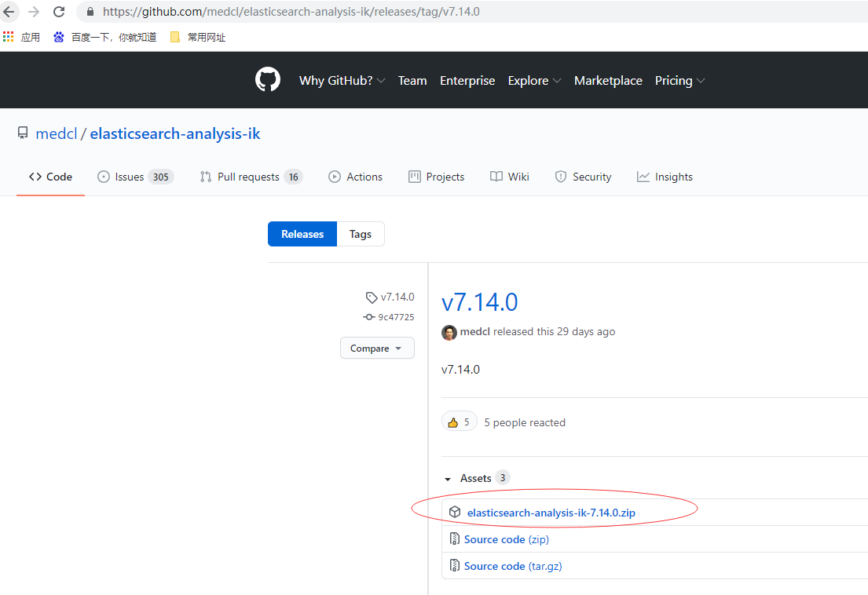Download Source code (tar.gz)

(x=513, y=566)
